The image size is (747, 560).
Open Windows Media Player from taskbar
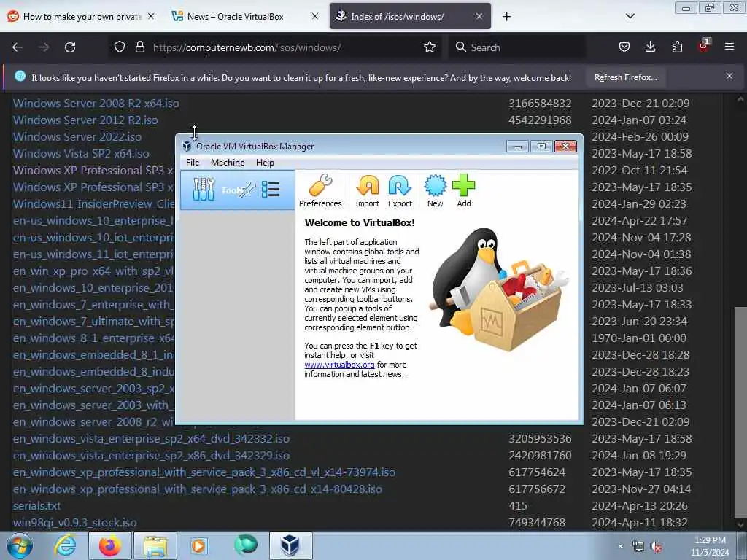[198, 545]
